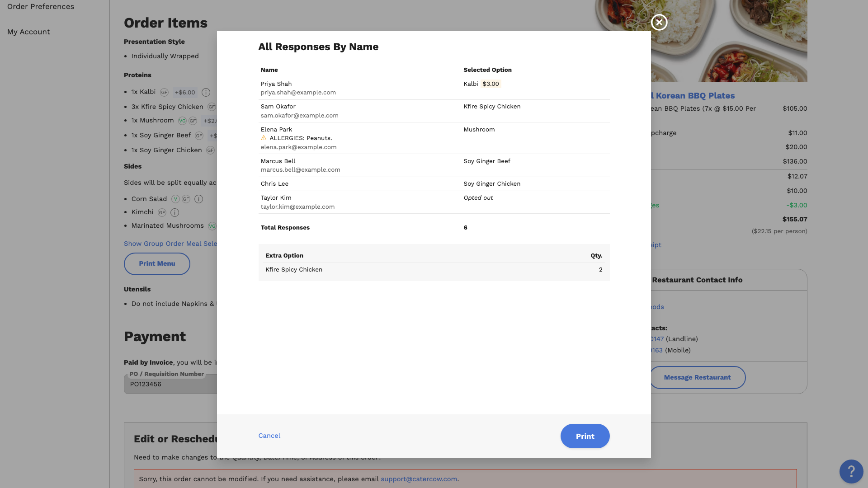Click the restaurant landline phone link
Image resolution: width=868 pixels, height=488 pixels.
(x=657, y=339)
